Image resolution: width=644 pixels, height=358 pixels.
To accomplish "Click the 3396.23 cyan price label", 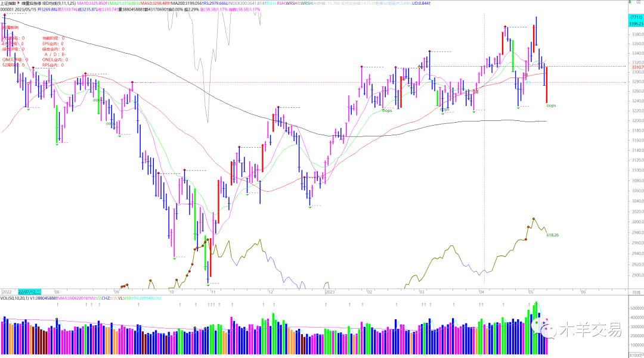I will [x=636, y=24].
